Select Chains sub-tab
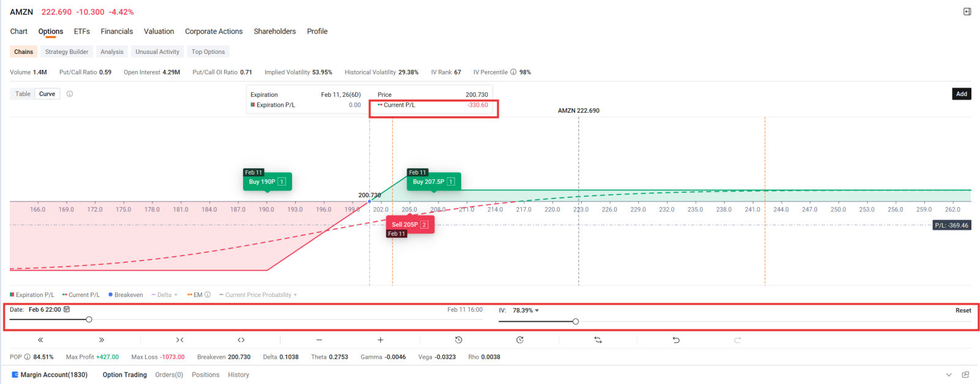The width and height of the screenshot is (980, 384). click(24, 52)
